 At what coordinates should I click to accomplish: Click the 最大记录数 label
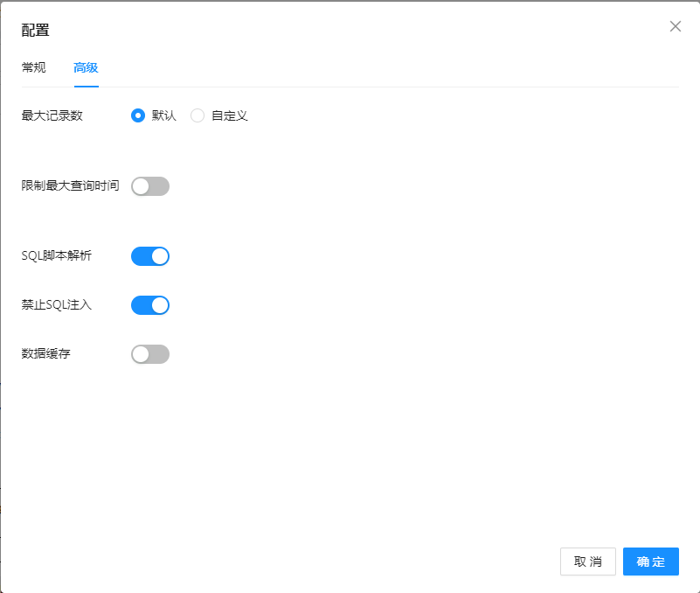point(52,115)
